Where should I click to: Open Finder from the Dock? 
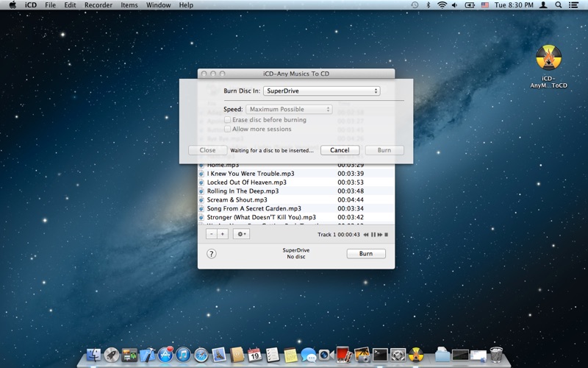[94, 355]
